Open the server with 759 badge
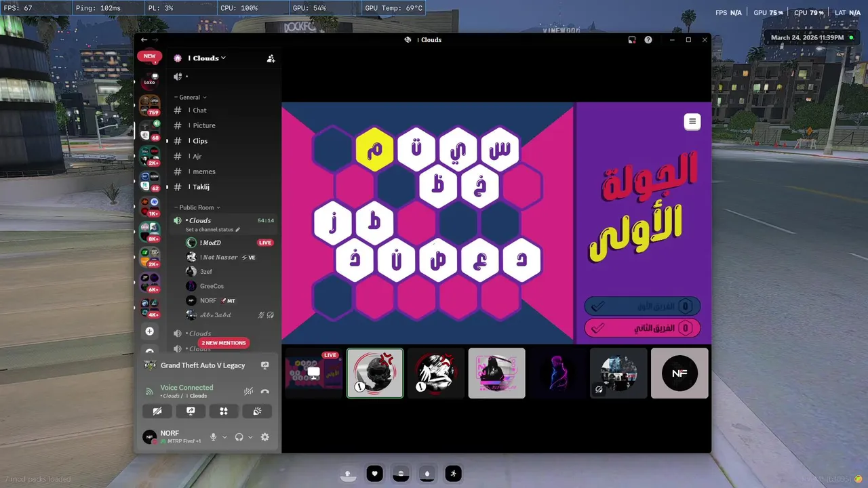Screen dimensions: 868x488 149,105
